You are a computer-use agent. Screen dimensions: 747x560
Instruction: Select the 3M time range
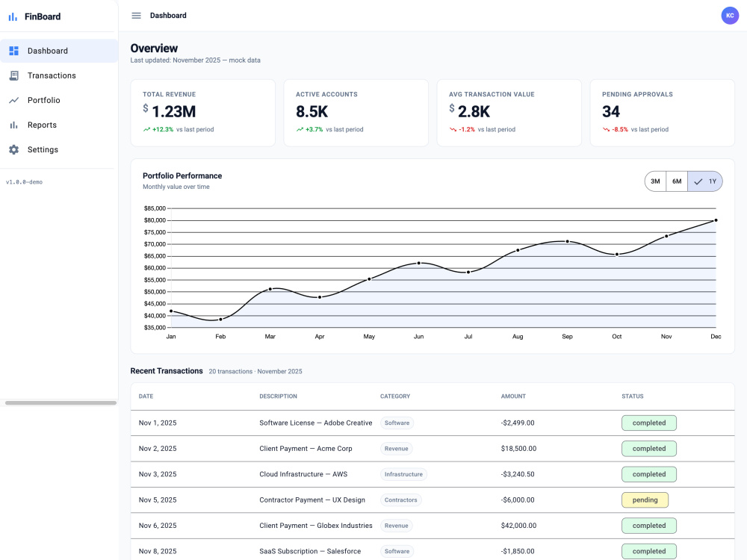[656, 181]
